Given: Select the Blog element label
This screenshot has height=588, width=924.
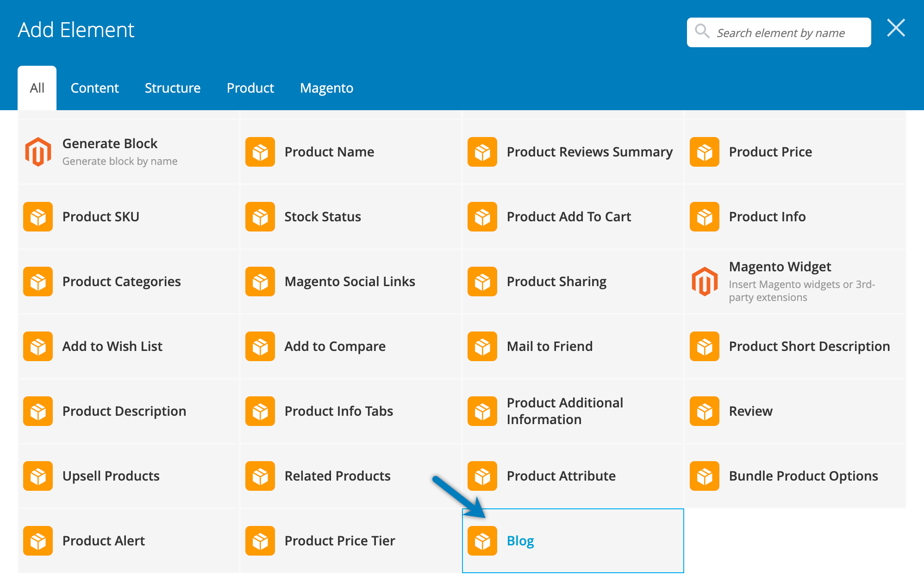Looking at the screenshot, I should coord(520,541).
